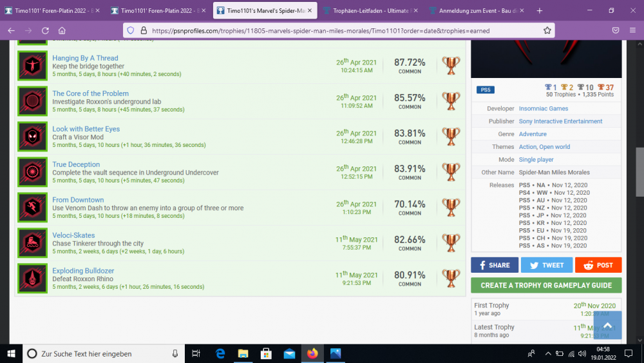Switch to the Anmeldung zum Event tab
Viewport: 644px width, 363px height.
(477, 10)
